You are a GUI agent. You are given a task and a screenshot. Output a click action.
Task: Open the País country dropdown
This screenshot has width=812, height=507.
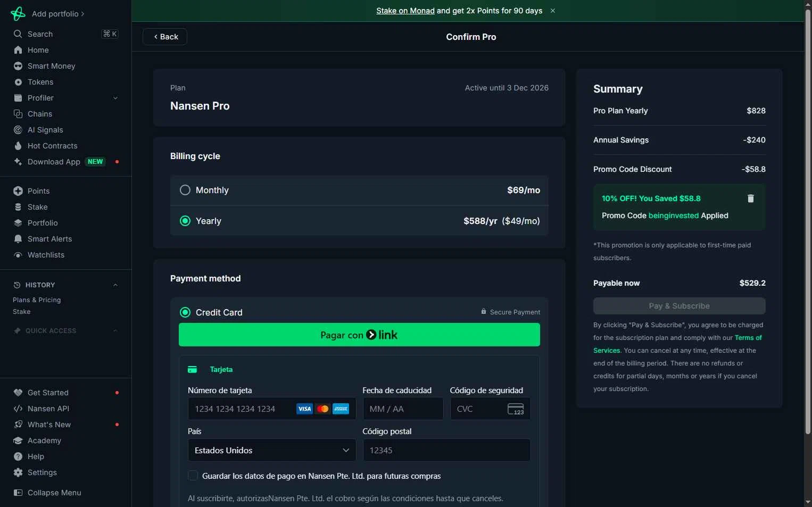coord(272,450)
